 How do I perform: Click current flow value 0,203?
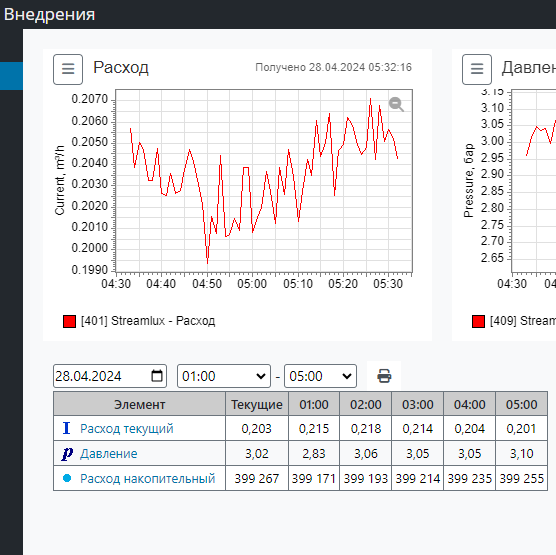(256, 429)
